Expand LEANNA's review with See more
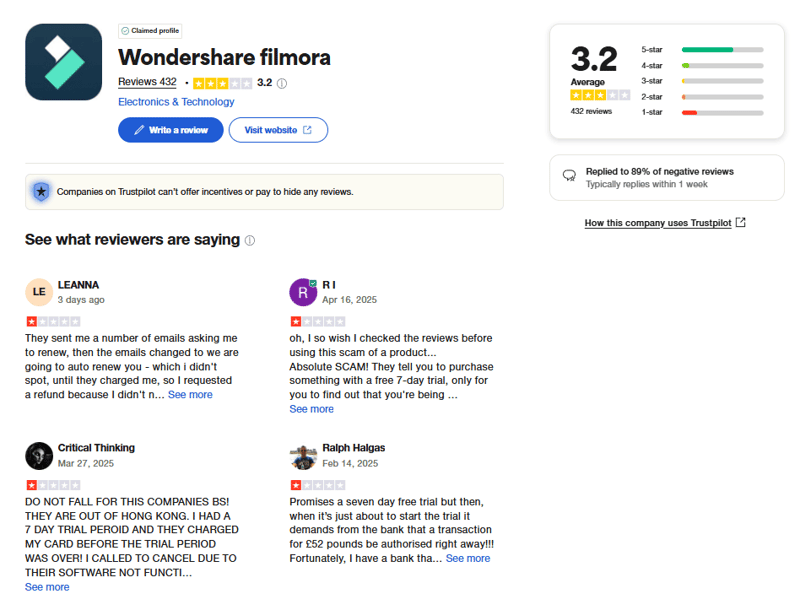The image size is (800, 610). pos(190,395)
